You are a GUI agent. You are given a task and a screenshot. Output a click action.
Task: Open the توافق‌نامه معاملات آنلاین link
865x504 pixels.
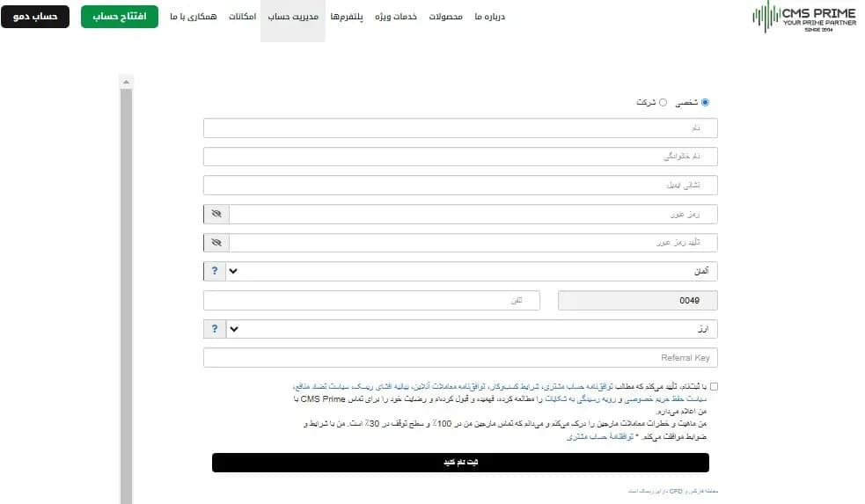click(451, 386)
